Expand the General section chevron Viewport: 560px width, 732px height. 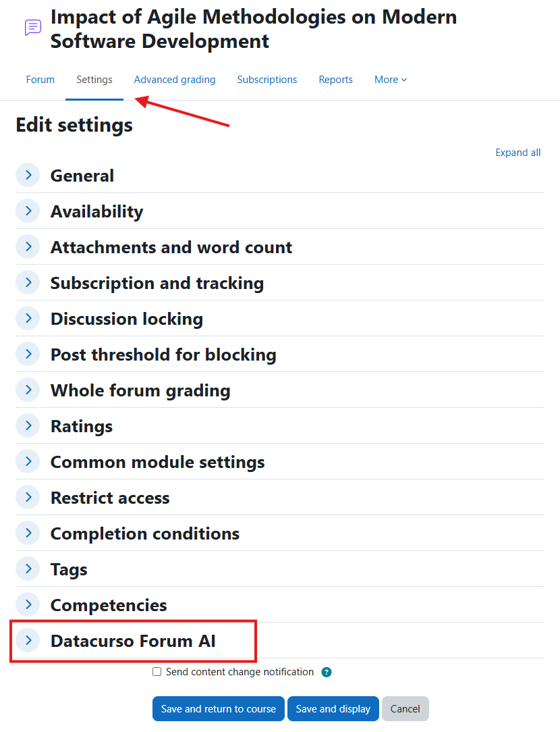[x=27, y=175]
